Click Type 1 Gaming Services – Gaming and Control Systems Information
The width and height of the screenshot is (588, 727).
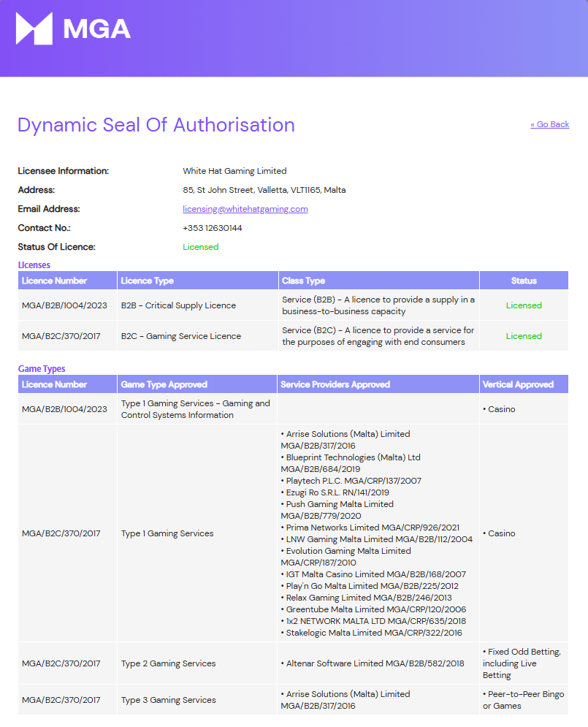pyautogui.click(x=196, y=409)
